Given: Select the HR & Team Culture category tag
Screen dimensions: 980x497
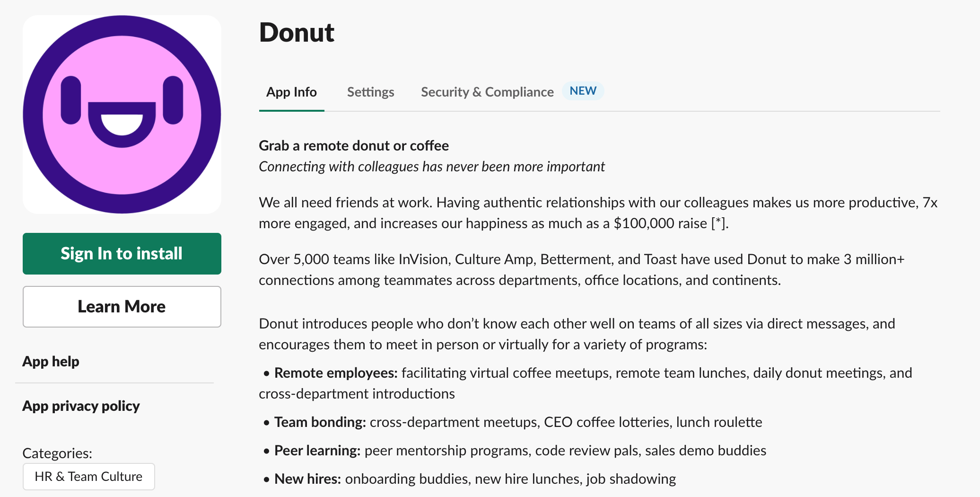Looking at the screenshot, I should coord(89,477).
